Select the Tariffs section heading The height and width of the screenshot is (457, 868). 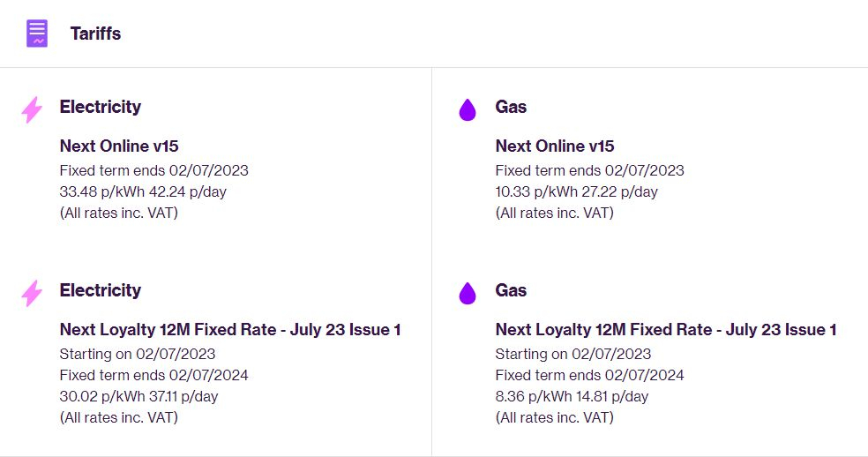(x=95, y=34)
